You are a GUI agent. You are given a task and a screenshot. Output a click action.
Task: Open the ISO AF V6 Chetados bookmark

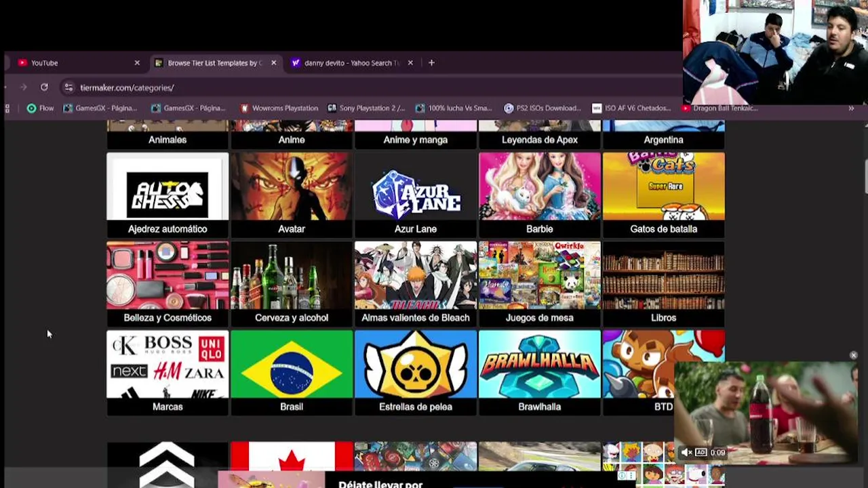(631, 108)
